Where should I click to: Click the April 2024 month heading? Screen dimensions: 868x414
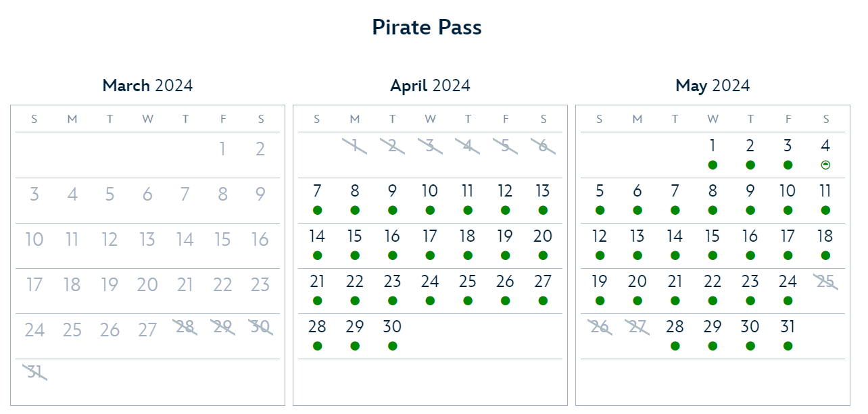pos(430,86)
